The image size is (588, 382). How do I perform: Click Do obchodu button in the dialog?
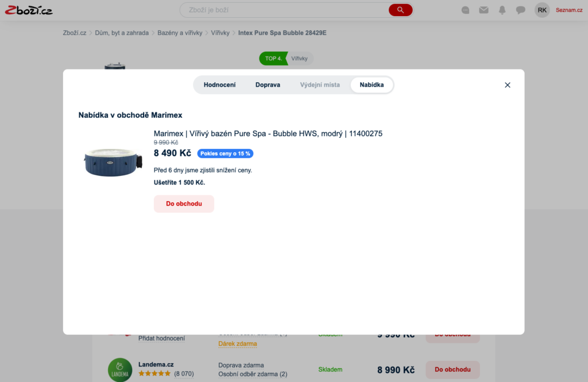(x=184, y=204)
